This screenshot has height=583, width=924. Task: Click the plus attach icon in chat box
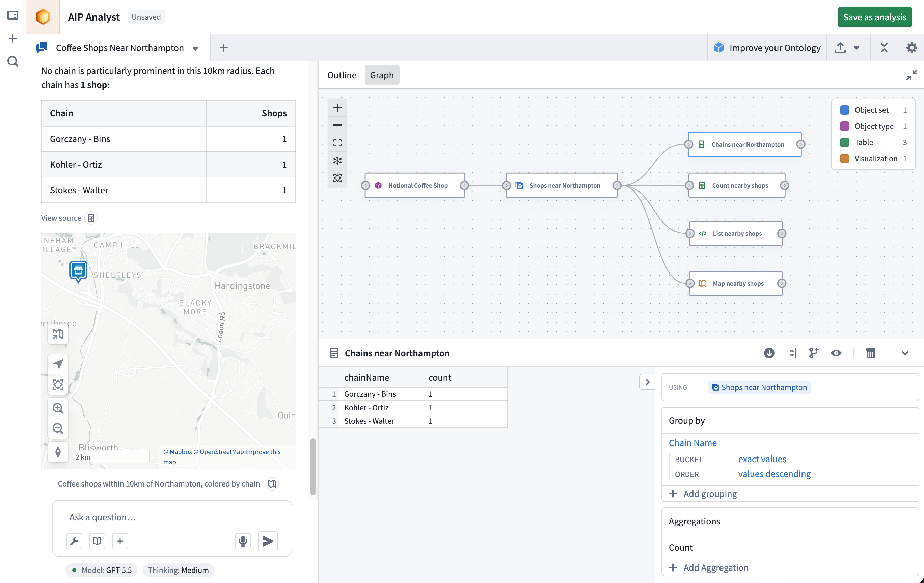(120, 541)
